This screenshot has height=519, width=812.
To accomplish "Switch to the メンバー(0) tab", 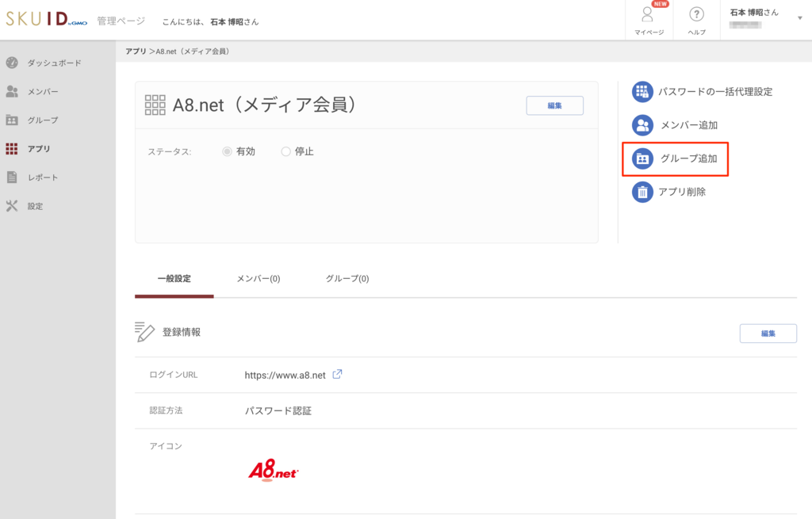I will [259, 279].
